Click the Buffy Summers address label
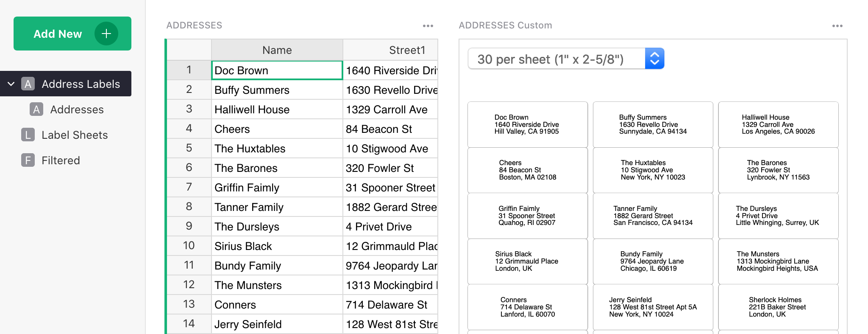This screenshot has height=334, width=868. point(653,124)
